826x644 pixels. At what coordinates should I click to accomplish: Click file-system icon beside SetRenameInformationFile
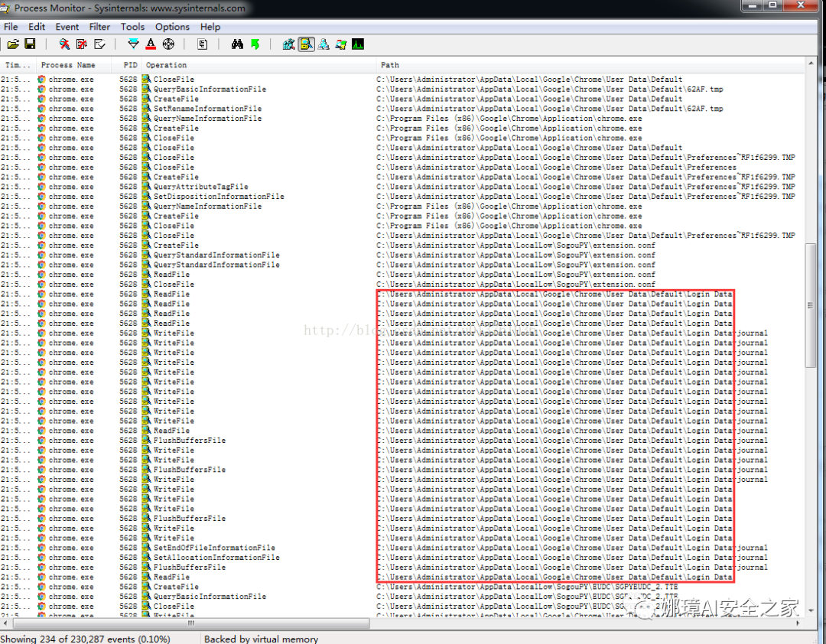tap(146, 109)
